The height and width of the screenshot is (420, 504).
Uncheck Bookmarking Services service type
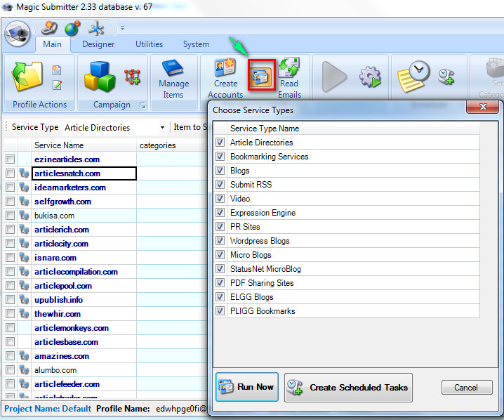[220, 157]
